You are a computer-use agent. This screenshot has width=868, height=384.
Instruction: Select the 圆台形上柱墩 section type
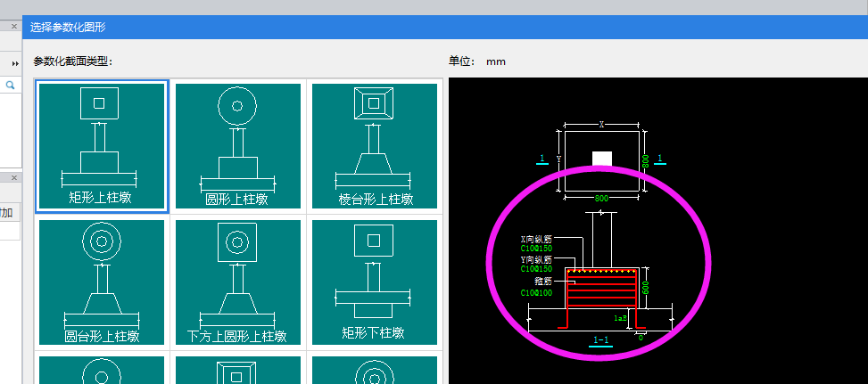click(x=102, y=282)
